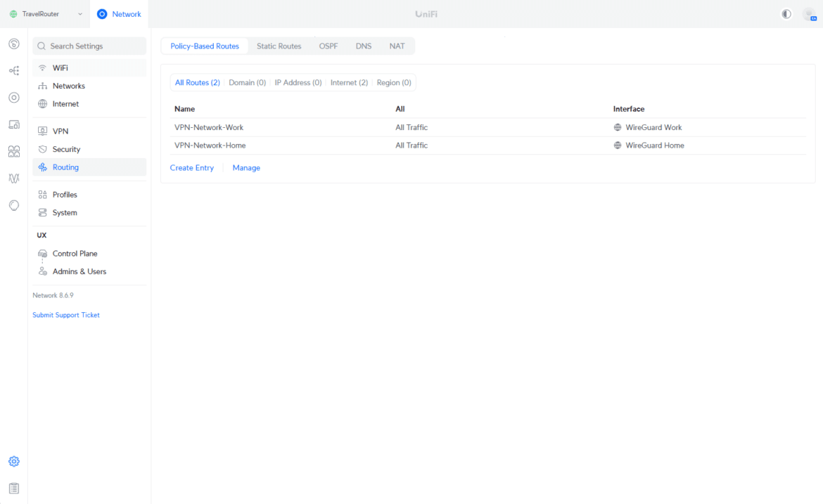Click the VPN icon in settings sidebar
The height and width of the screenshot is (504, 823).
(x=42, y=131)
